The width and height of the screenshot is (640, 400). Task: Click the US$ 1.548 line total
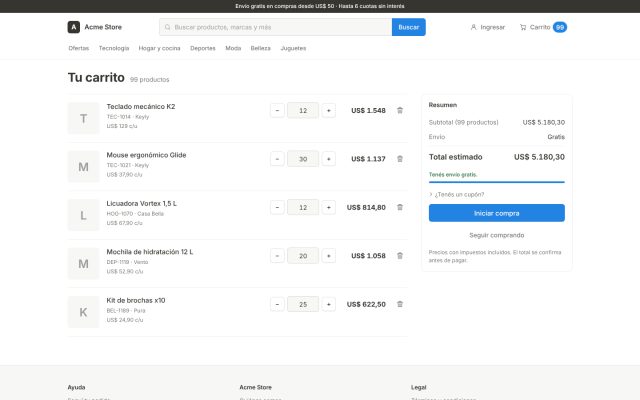point(368,110)
